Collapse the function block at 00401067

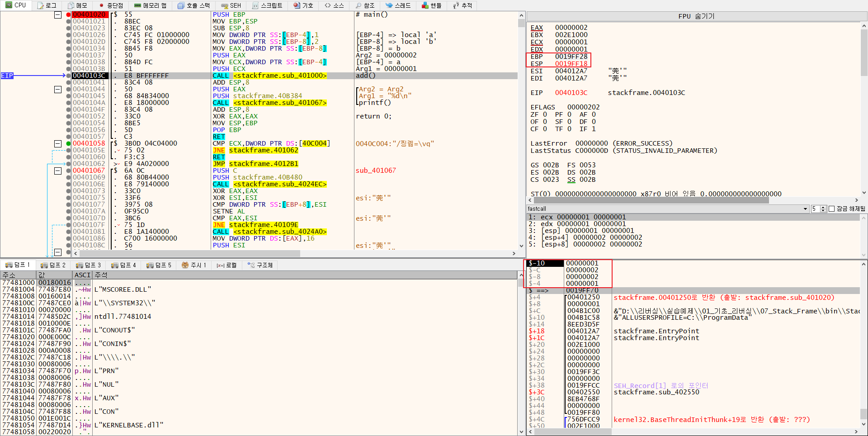point(58,171)
